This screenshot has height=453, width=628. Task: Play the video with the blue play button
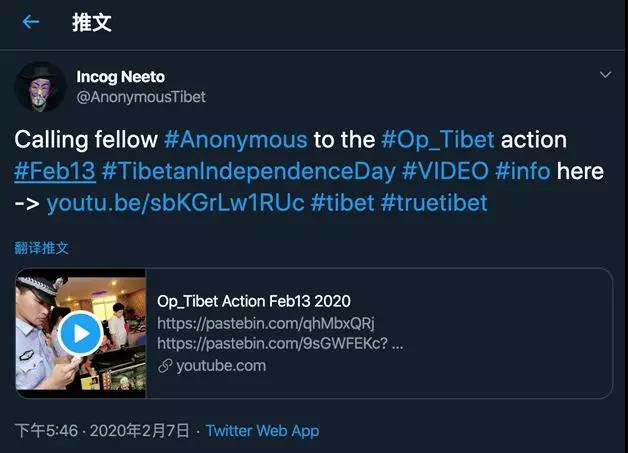coord(81,333)
